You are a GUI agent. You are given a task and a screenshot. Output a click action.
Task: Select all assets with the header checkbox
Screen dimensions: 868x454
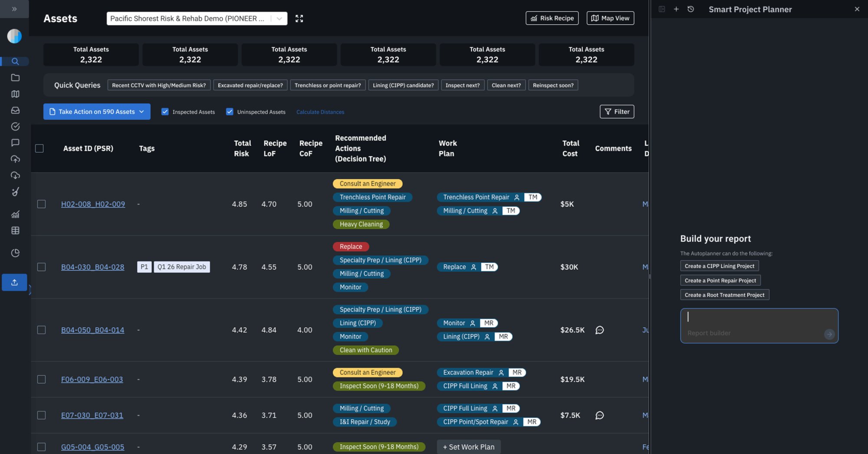point(39,148)
